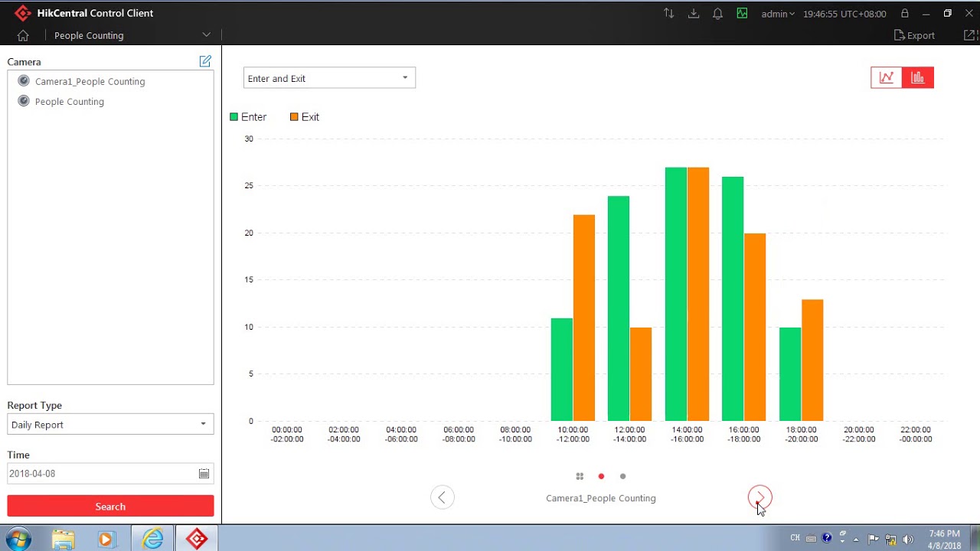
Task: Click the download icon in the title bar
Action: pyautogui.click(x=693, y=13)
